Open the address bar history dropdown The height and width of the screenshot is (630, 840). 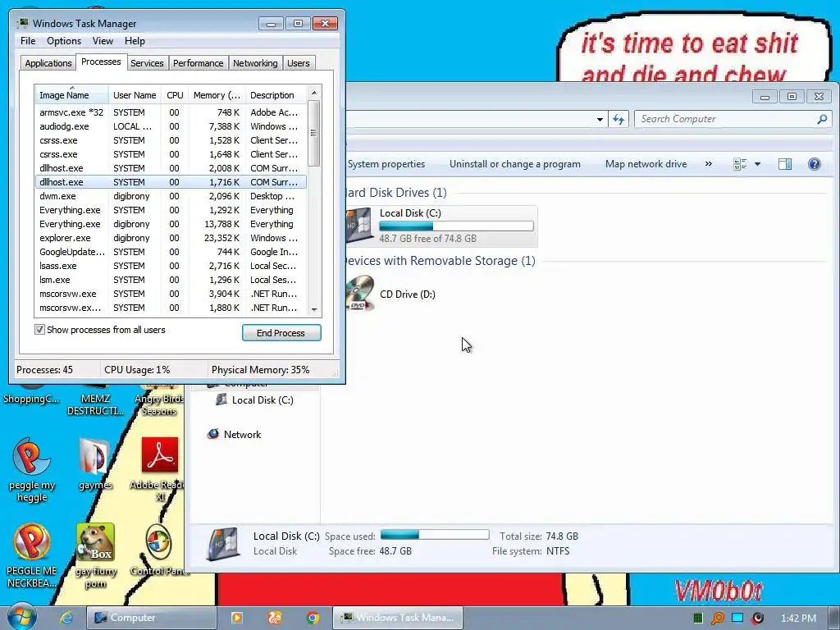[x=600, y=119]
